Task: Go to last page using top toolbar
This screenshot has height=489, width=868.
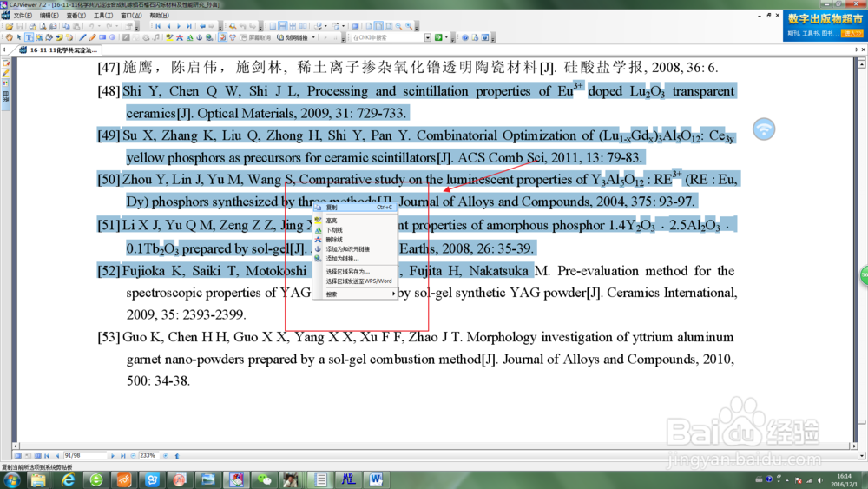Action: [189, 26]
